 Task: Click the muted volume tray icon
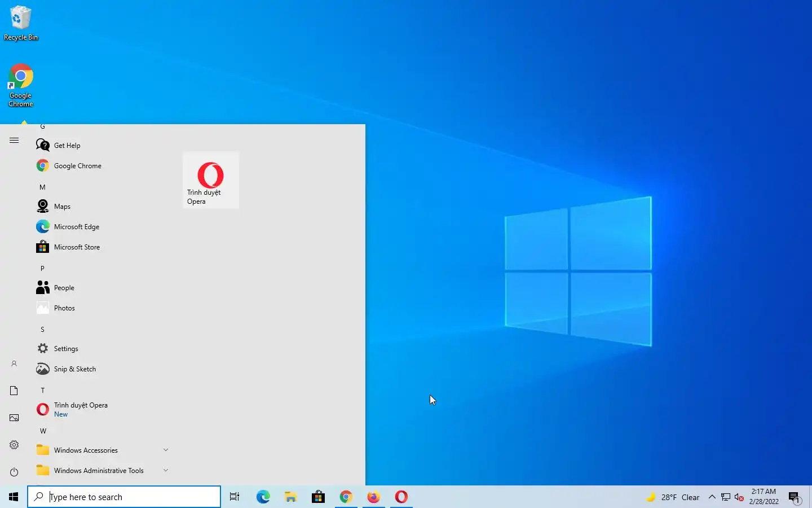[739, 497]
